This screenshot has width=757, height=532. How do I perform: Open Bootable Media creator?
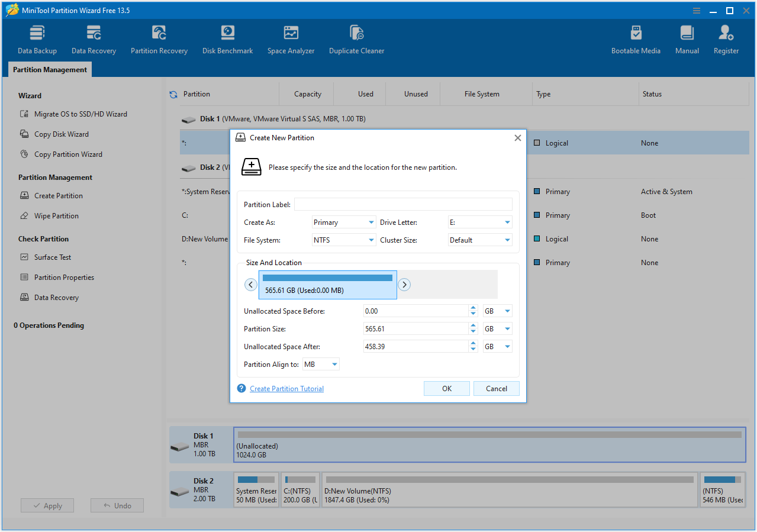point(636,38)
